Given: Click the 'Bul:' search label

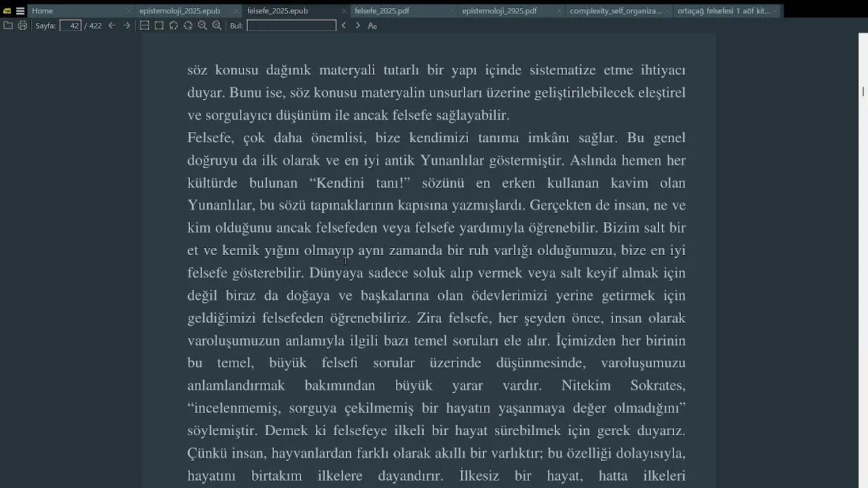Looking at the screenshot, I should tap(236, 25).
